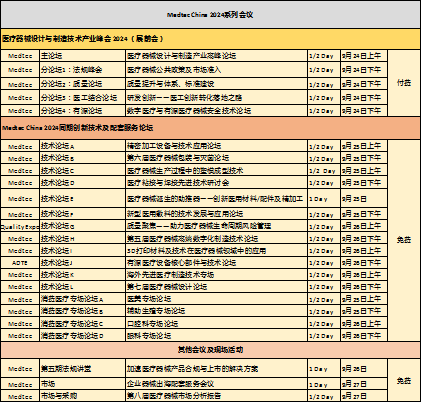This screenshot has width=423, height=404.
Task: Click the '企业器械出海配套服务会议' cell
Action: [x=216, y=384]
